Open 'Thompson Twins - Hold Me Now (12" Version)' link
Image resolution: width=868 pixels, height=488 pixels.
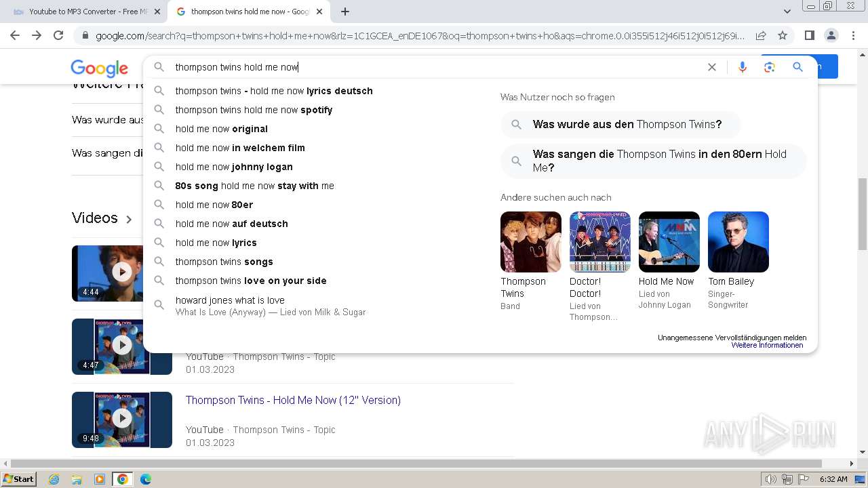pyautogui.click(x=293, y=400)
